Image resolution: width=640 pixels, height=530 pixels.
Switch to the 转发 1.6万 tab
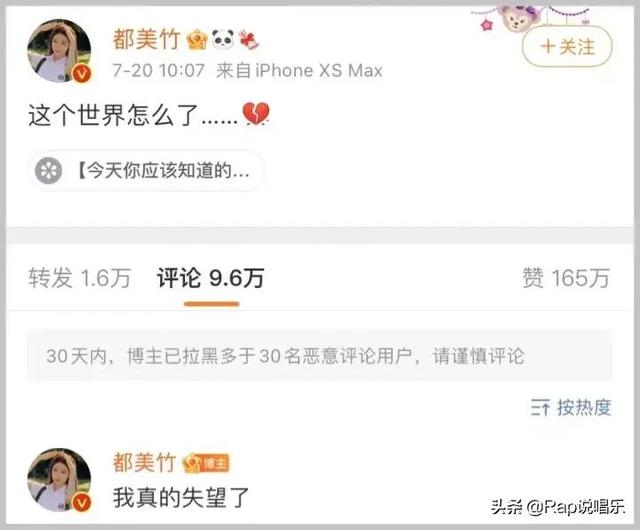tap(80, 278)
